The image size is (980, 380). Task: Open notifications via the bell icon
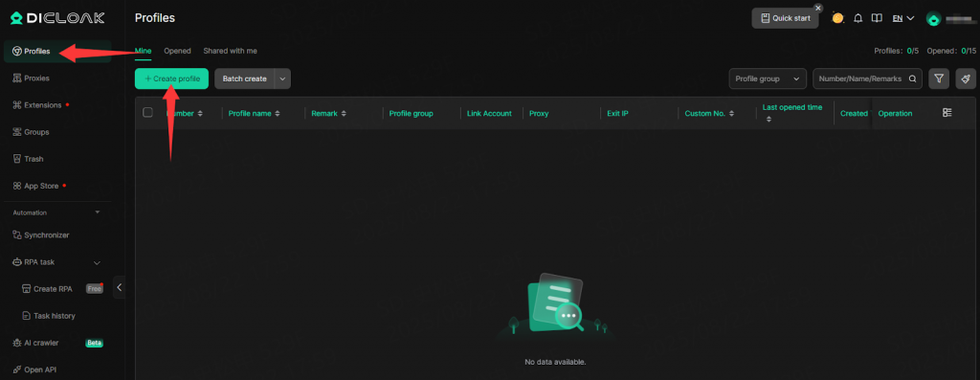[x=858, y=18]
